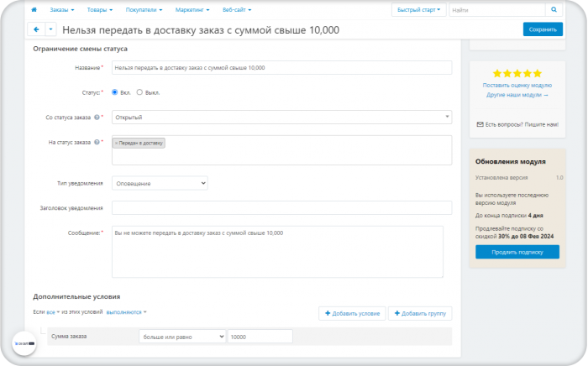
Task: Open Поставить оценку модулю link
Action: (x=517, y=86)
